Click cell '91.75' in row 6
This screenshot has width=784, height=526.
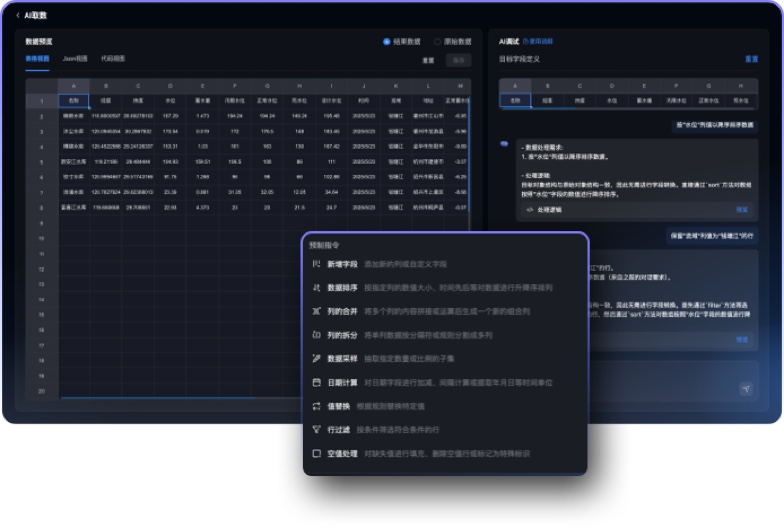[x=170, y=177]
